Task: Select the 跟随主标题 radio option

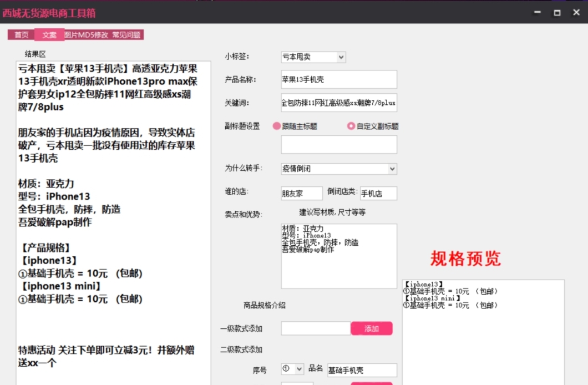Action: tap(277, 126)
